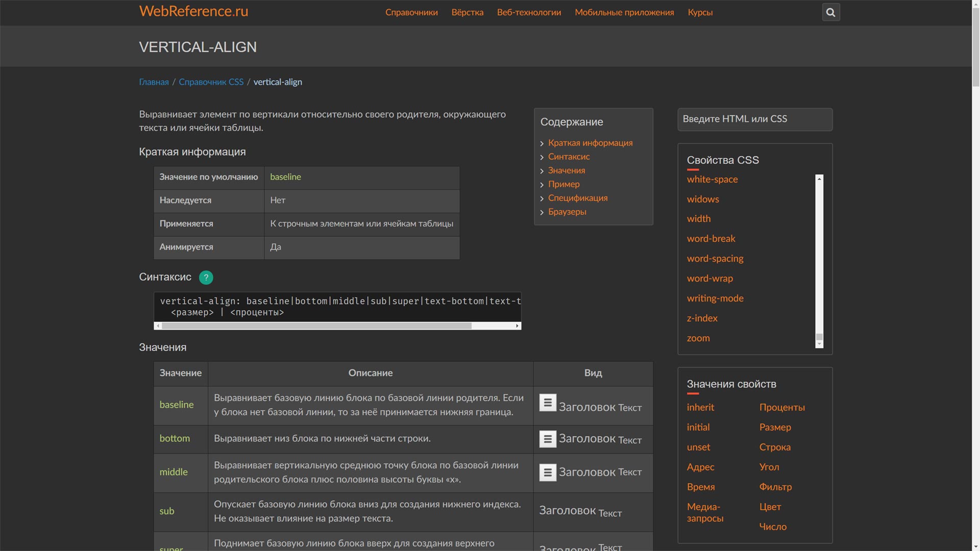The image size is (980, 551).
Task: Open the Размер value link
Action: tap(775, 428)
